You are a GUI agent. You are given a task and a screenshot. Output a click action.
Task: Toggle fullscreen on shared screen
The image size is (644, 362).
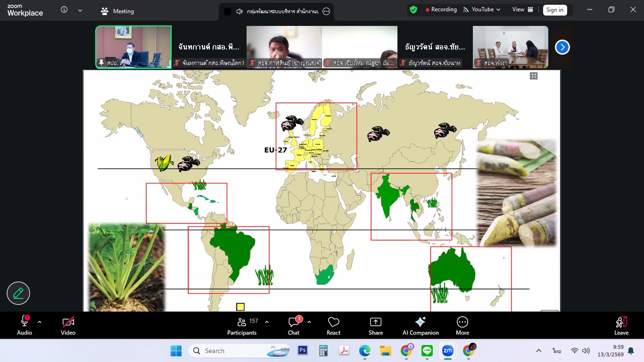tap(534, 76)
